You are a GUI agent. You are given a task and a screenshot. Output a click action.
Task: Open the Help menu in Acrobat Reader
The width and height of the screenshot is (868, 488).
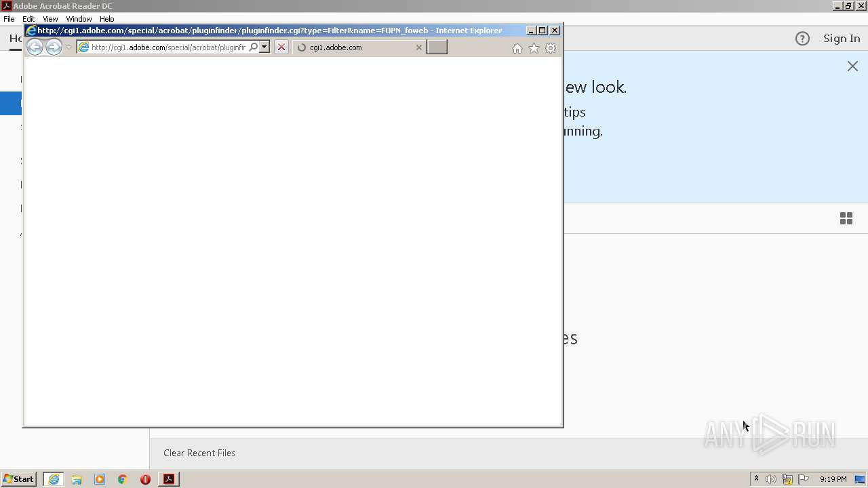click(107, 19)
